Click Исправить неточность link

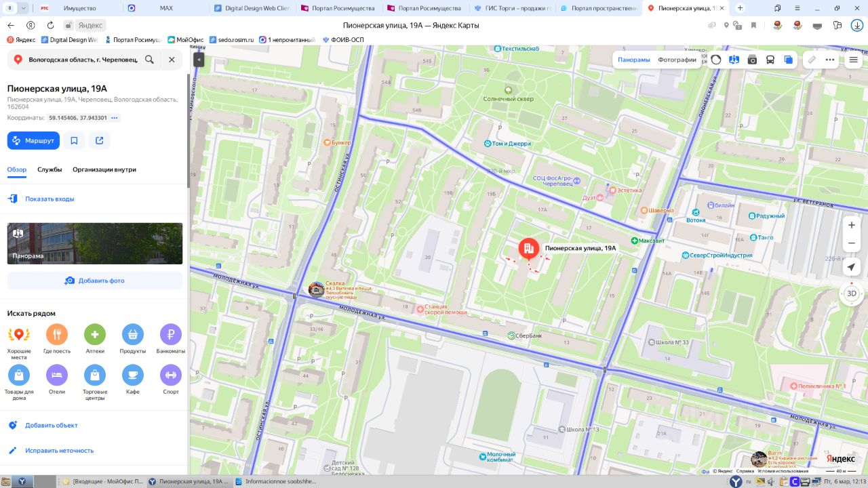coord(60,451)
